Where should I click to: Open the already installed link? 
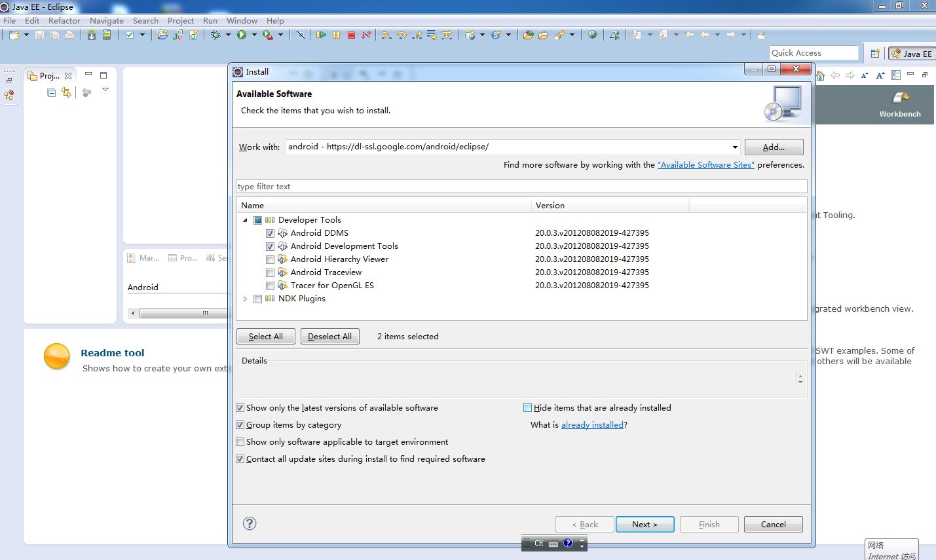592,424
